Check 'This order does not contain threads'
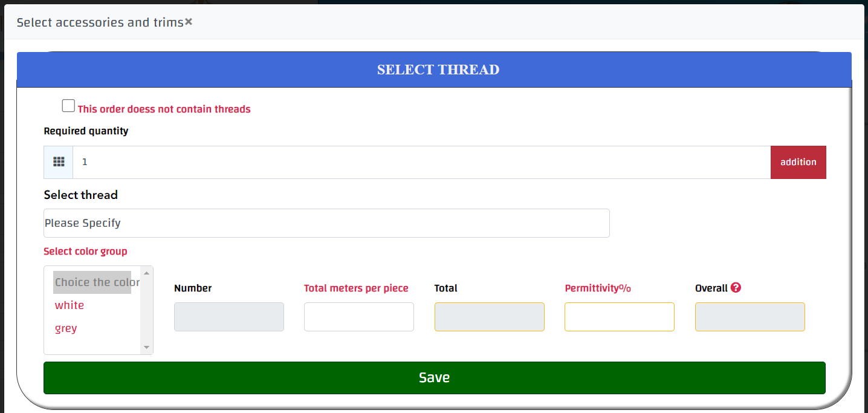The width and height of the screenshot is (868, 413). click(x=68, y=106)
